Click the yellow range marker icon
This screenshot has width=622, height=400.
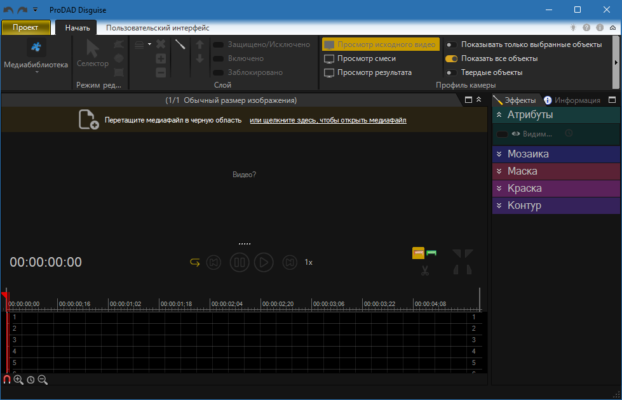pyautogui.click(x=418, y=253)
